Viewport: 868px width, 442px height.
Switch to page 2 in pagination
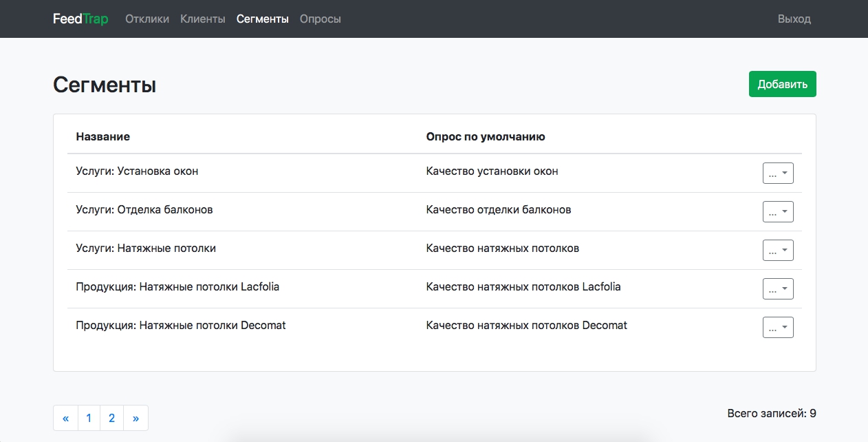tap(111, 418)
